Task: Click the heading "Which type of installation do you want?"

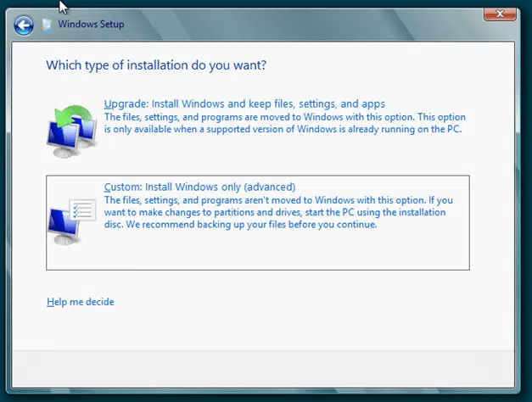Action: coord(156,64)
